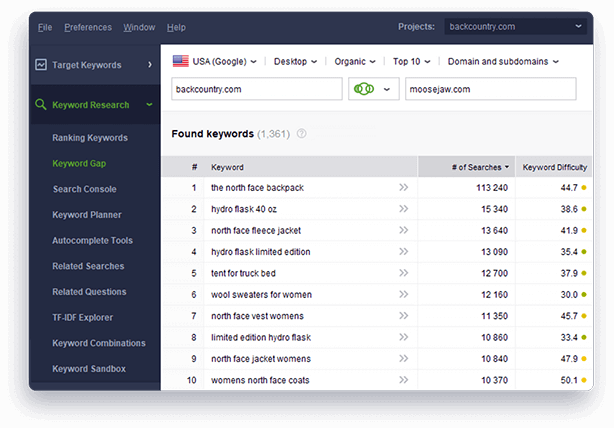Open the Organic results type dropdown
614x428 pixels.
(x=355, y=61)
